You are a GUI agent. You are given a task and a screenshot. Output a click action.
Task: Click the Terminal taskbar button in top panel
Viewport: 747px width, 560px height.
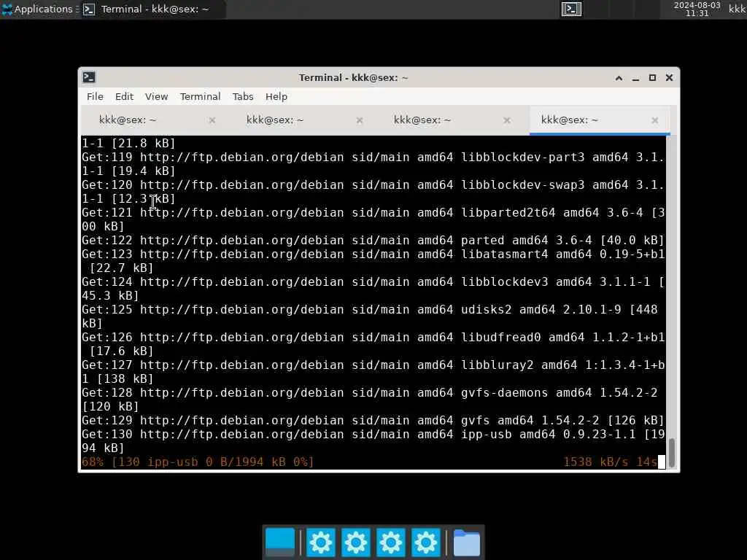coord(152,9)
